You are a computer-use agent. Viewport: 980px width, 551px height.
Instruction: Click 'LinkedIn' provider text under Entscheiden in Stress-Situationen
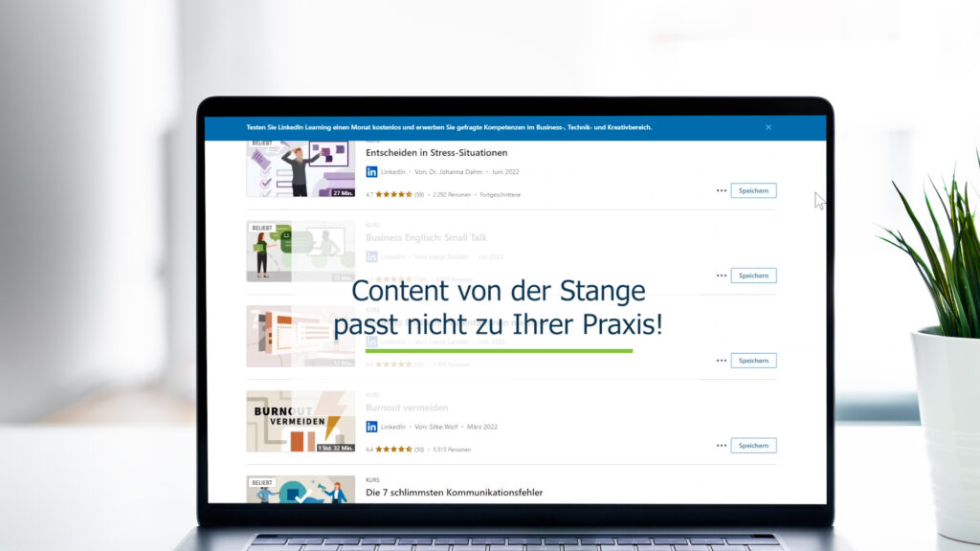pos(393,172)
